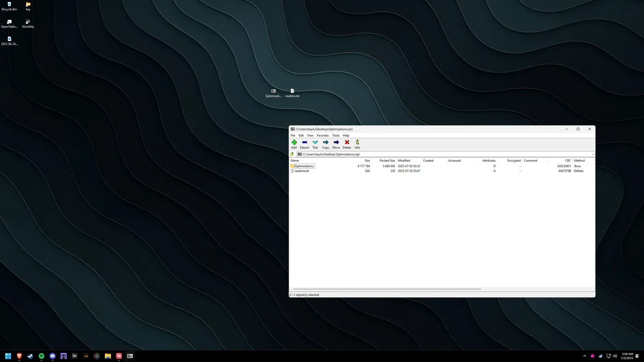
Task: Click the archive path address field
Action: pyautogui.click(x=443, y=154)
